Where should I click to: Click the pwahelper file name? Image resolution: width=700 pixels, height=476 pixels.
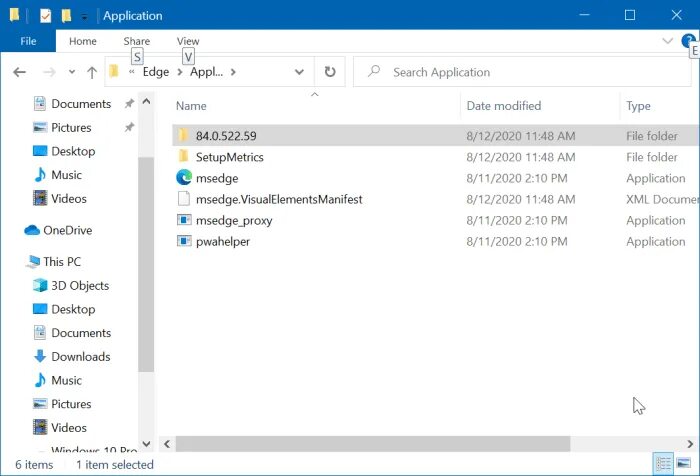(223, 242)
